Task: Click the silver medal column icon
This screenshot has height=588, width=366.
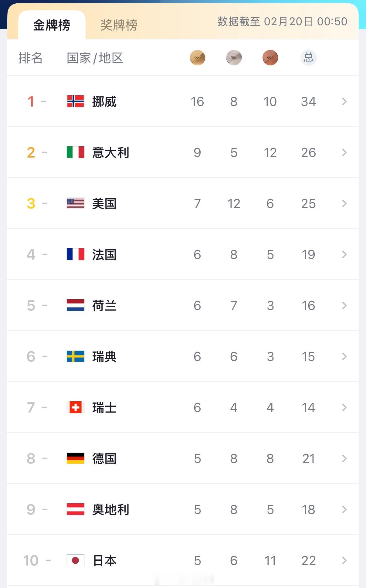Action: [x=234, y=58]
